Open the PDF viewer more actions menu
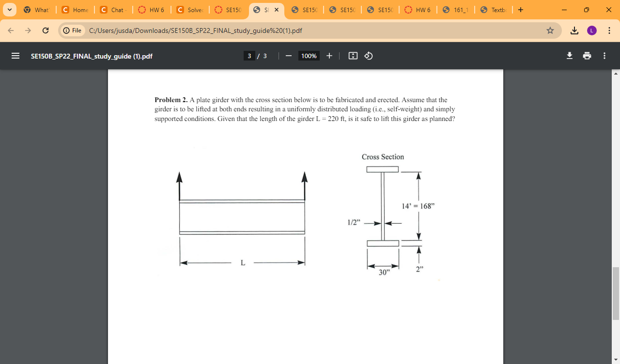 pyautogui.click(x=604, y=56)
